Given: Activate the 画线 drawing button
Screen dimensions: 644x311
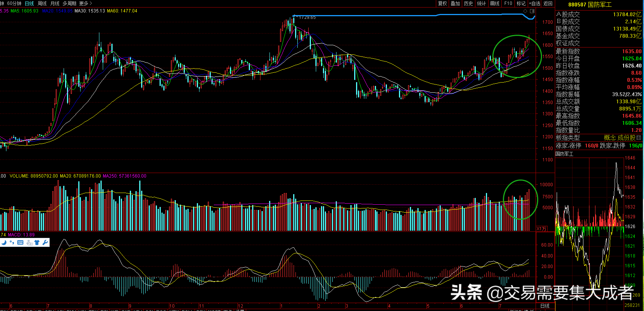Looking at the screenshot, I should coord(495,3).
